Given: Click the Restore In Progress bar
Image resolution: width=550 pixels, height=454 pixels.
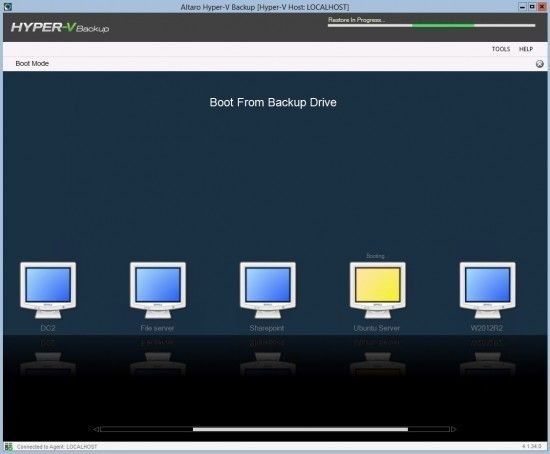Looking at the screenshot, I should (431, 25).
